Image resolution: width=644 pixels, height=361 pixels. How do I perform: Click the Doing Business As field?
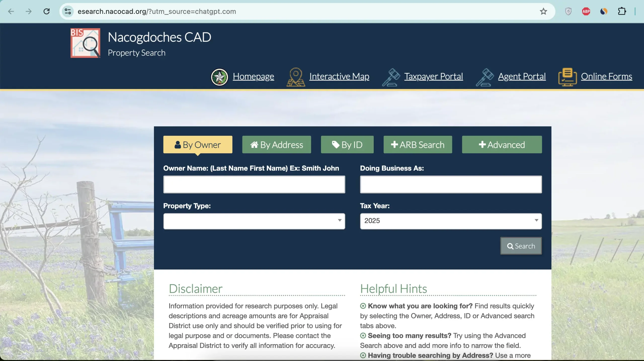point(450,184)
